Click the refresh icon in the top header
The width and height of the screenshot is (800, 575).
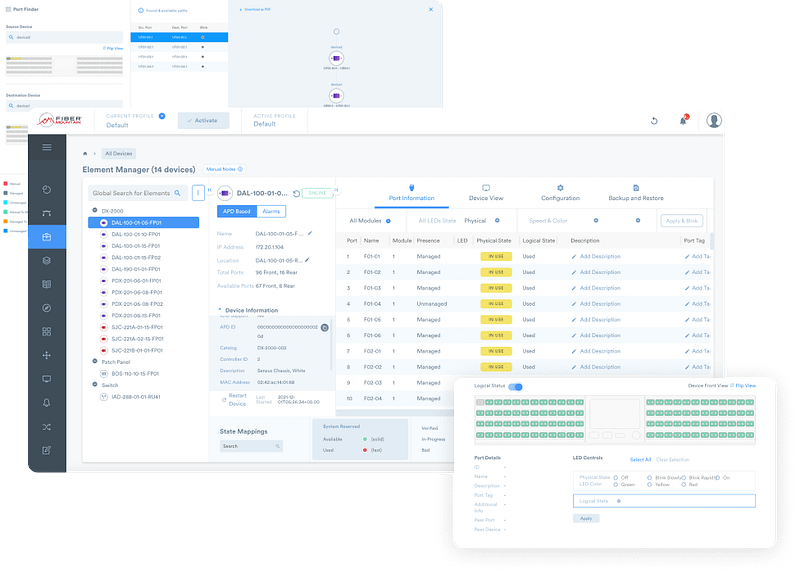point(654,121)
